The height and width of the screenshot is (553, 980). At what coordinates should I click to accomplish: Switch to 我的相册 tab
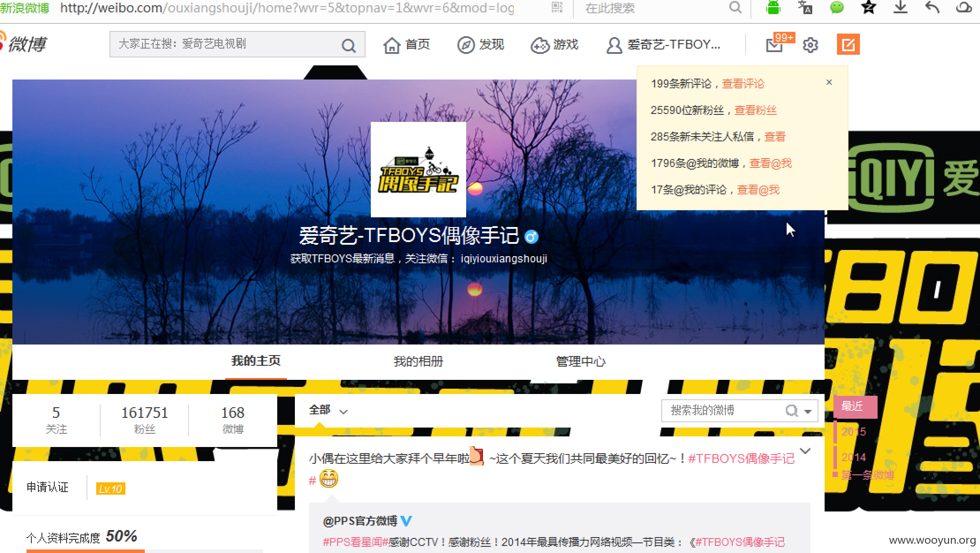(418, 362)
